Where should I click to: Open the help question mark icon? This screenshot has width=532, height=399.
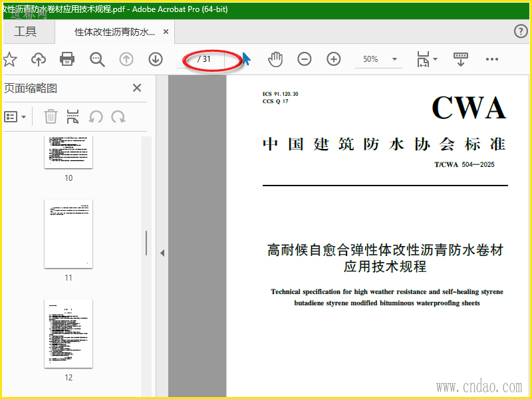point(521,31)
